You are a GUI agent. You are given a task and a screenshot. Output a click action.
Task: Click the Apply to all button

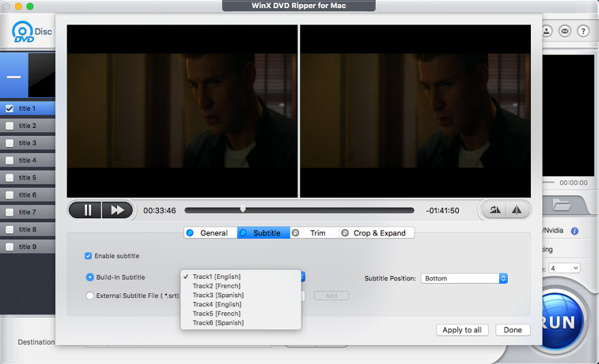click(462, 330)
